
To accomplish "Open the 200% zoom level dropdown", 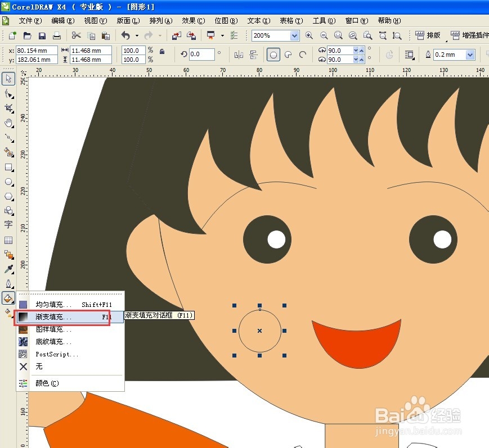I will (294, 36).
